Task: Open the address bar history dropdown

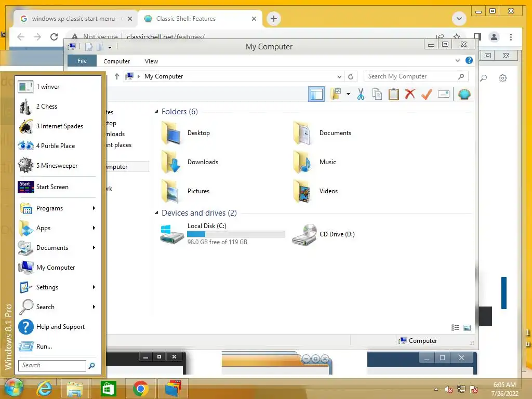Action: pyautogui.click(x=339, y=76)
